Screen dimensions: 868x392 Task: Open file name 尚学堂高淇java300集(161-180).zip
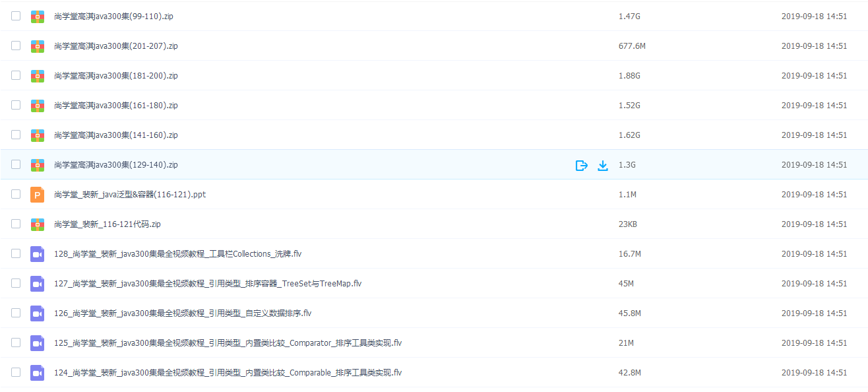[116, 106]
